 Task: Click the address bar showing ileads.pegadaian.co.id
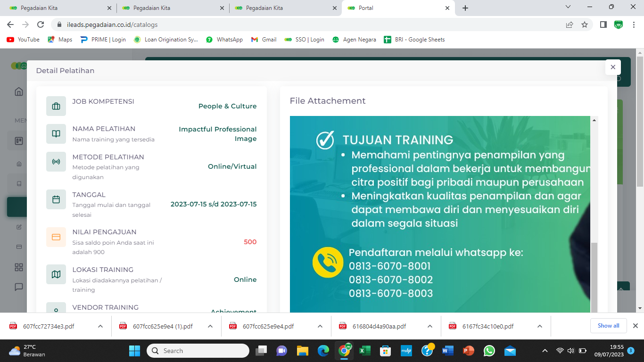click(x=306, y=25)
